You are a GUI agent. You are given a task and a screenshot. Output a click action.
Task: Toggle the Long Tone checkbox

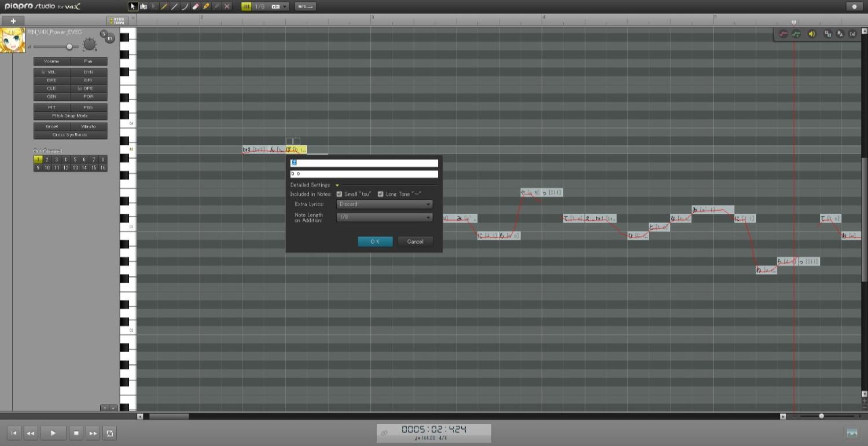pos(381,194)
